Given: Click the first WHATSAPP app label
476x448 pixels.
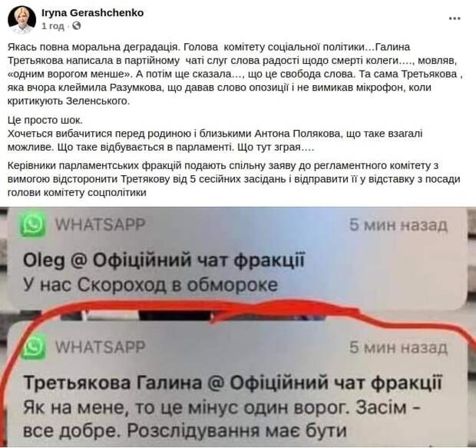Looking at the screenshot, I should tap(100, 224).
